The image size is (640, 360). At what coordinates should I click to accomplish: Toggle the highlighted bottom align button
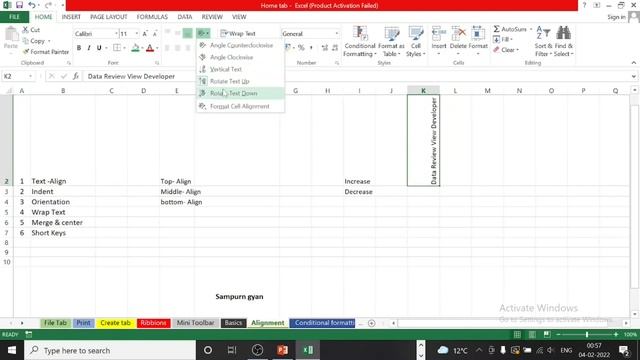point(187,33)
